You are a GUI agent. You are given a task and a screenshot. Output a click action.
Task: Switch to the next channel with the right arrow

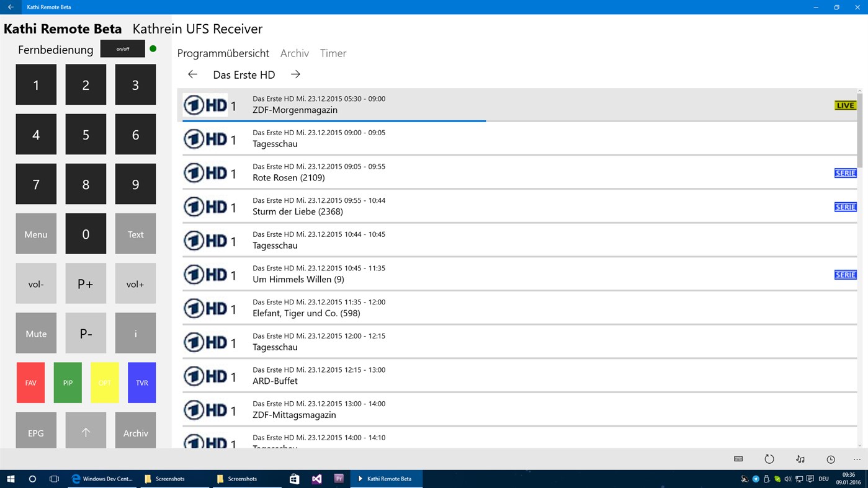295,74
